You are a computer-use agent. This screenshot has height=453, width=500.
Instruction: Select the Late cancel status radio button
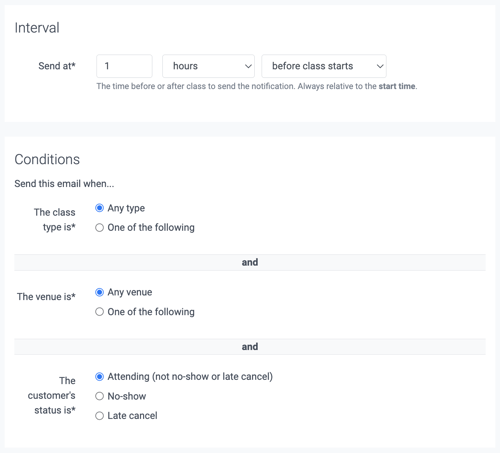pyautogui.click(x=99, y=416)
